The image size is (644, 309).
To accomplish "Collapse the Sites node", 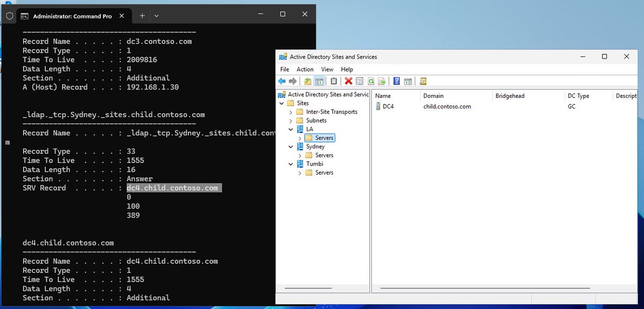I will pos(282,103).
